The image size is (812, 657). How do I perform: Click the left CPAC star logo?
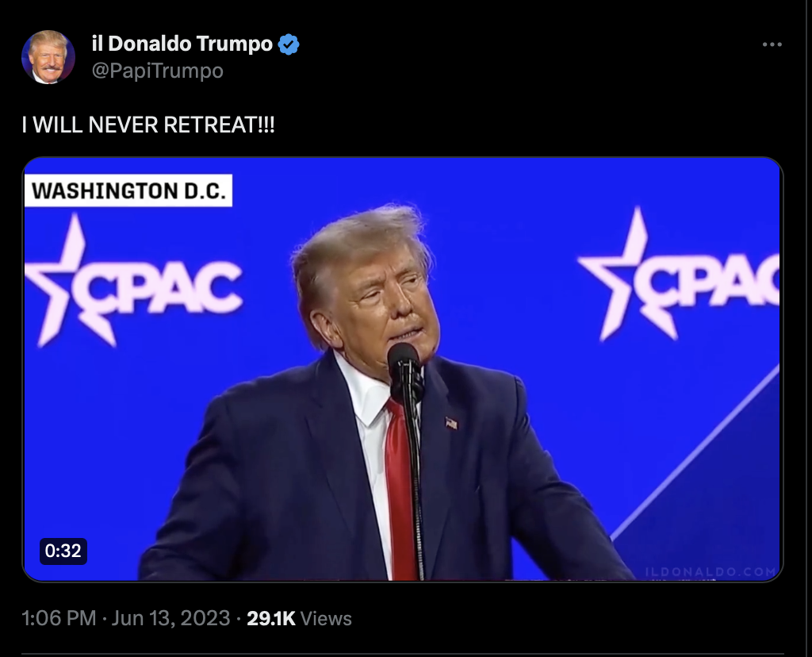point(132,282)
